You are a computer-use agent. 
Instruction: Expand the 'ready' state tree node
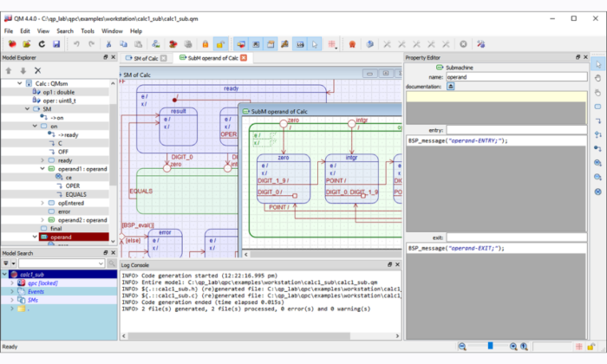click(x=42, y=160)
